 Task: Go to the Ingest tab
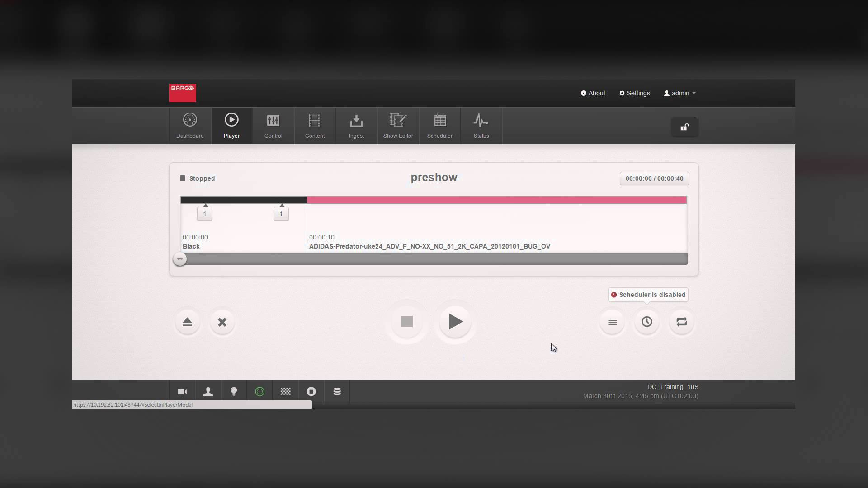356,126
